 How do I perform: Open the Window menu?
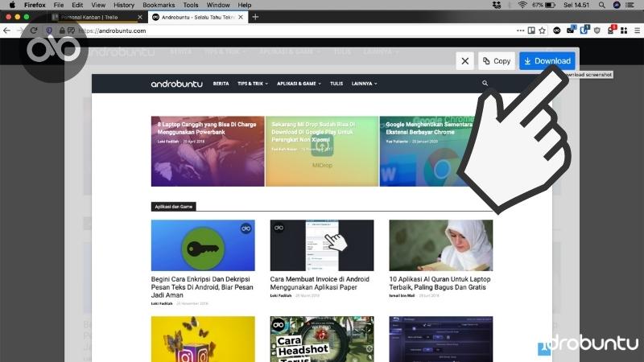tap(218, 5)
